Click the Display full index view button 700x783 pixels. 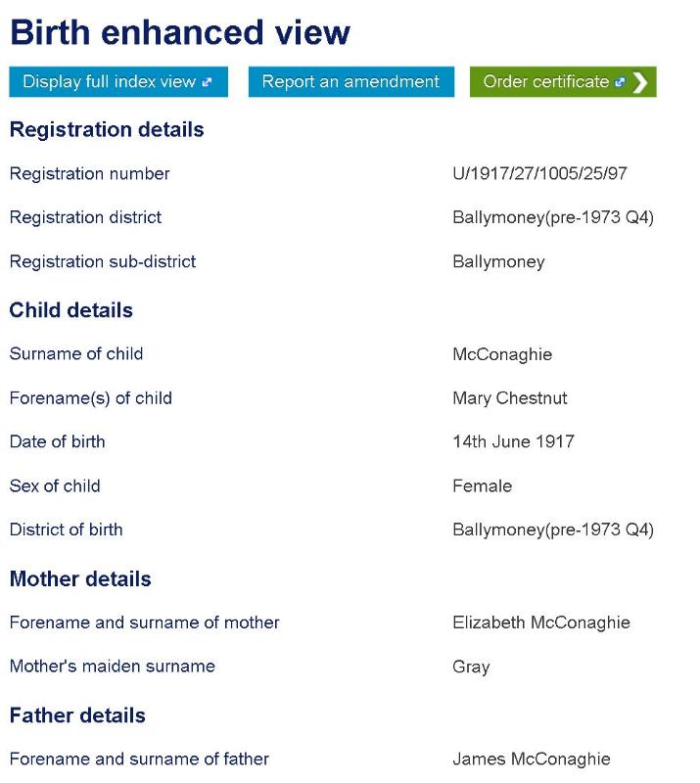[117, 82]
